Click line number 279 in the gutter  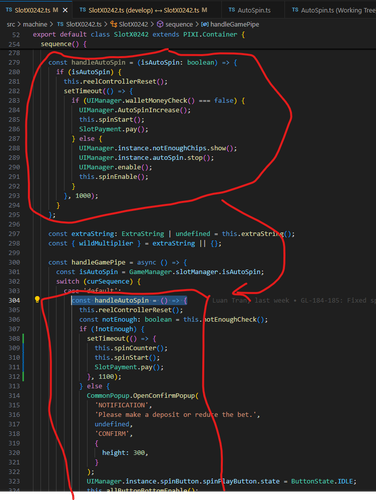(14, 62)
